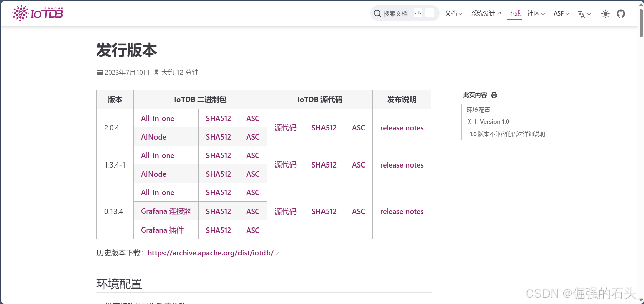Screen dimensions: 644x304
Task: Jump to 环境配置 in page contents
Action: [x=478, y=110]
